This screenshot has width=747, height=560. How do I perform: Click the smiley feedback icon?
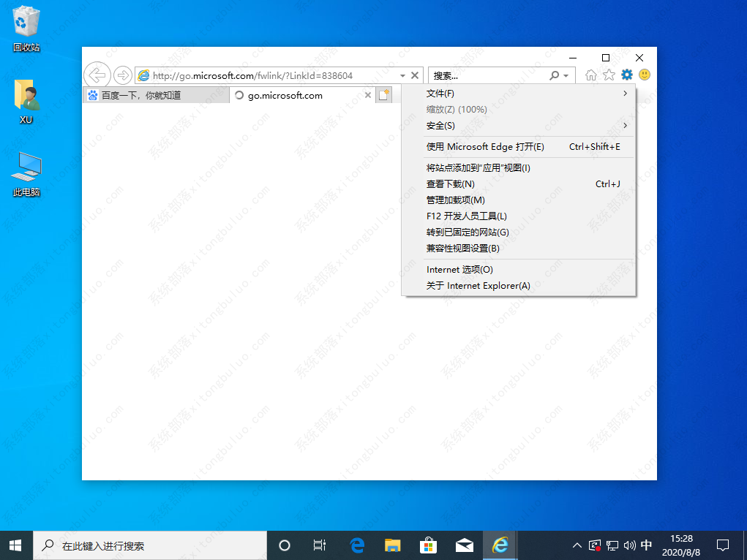[644, 75]
